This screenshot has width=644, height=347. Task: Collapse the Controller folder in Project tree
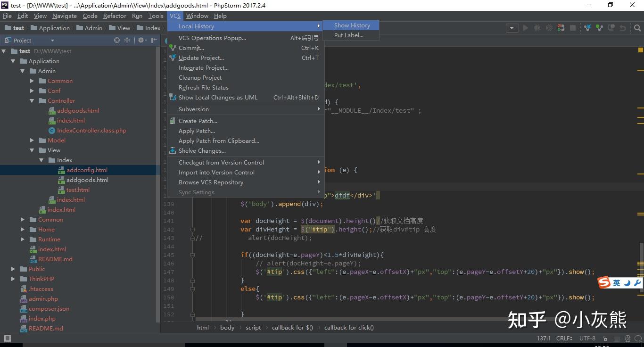(x=32, y=100)
